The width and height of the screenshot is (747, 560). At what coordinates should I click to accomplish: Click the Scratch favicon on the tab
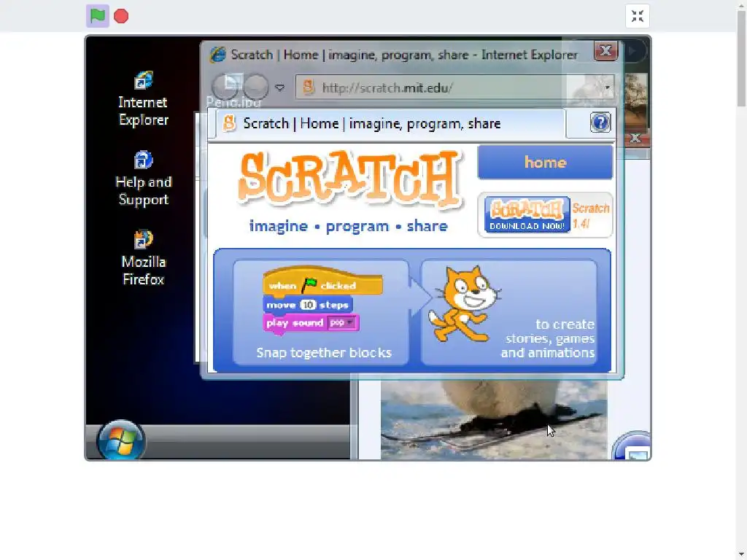point(229,123)
